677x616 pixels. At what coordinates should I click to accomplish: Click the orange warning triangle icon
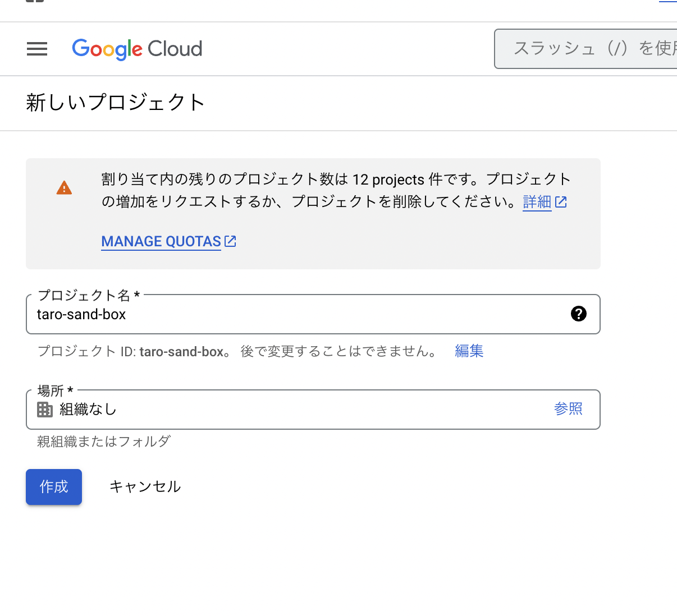point(64,188)
